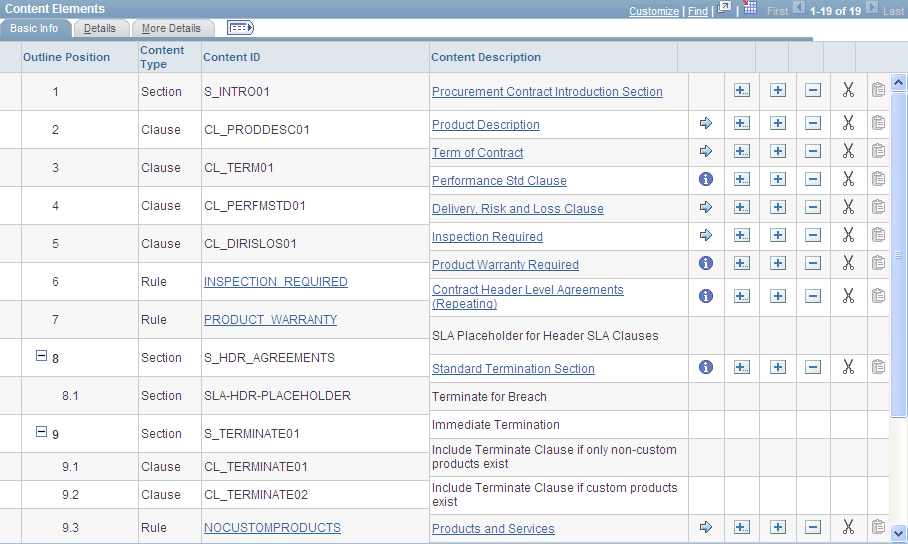Viewport: 908px width, 544px height.
Task: Click previous-row arrow next to First
Action: pos(799,8)
